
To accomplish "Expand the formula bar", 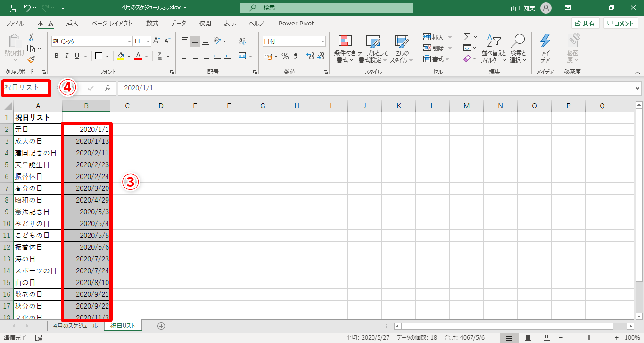I will (x=638, y=88).
